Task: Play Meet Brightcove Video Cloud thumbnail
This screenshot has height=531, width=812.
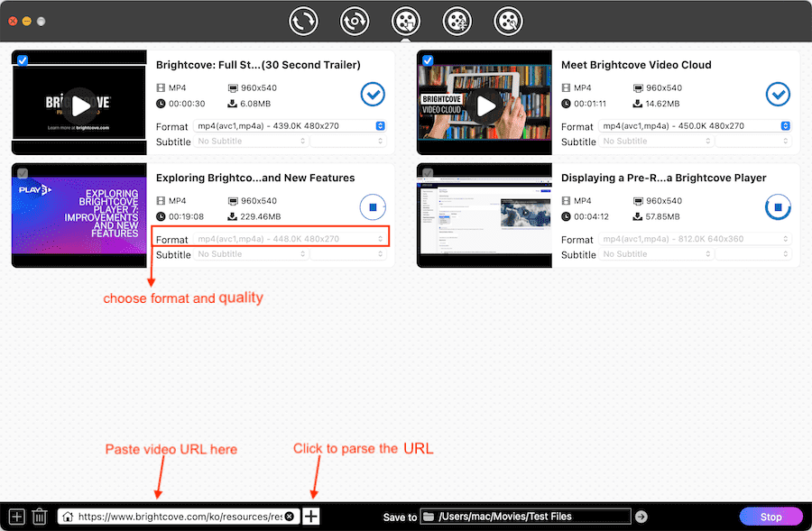Action: (485, 105)
